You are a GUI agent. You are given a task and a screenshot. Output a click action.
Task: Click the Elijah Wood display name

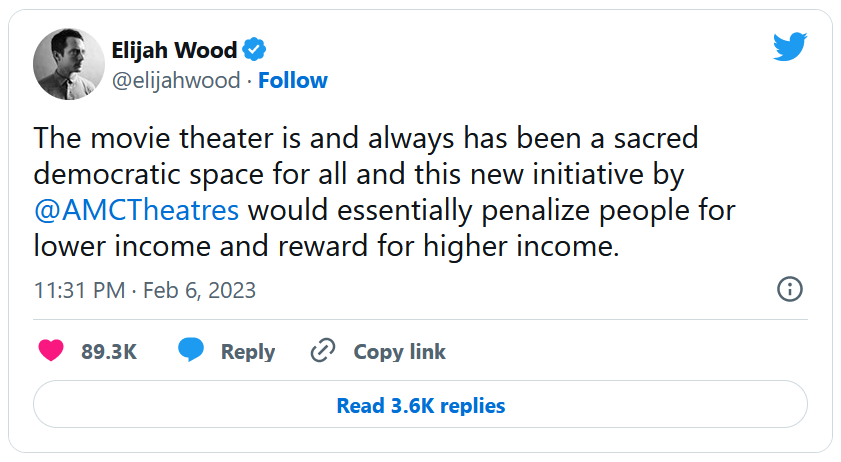174,50
